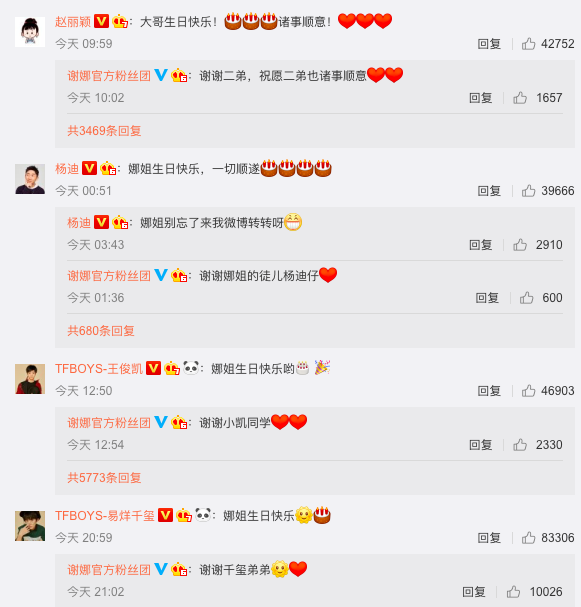
Task: Open TFBOYS-王俊凯 profile link
Action: pos(99,369)
